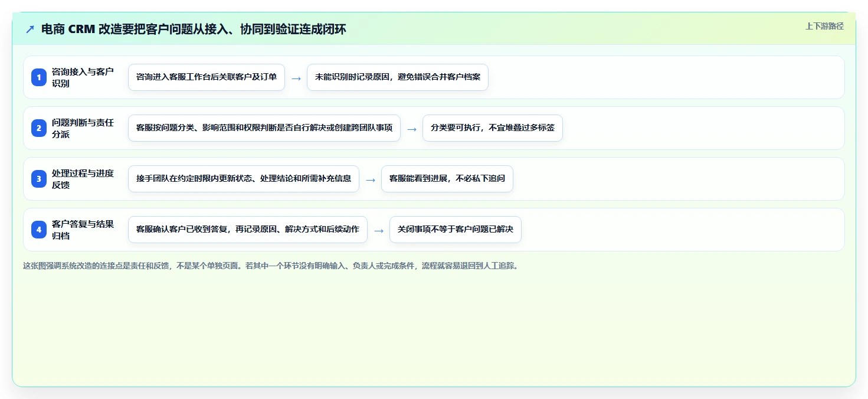Screen dimensions: 868x399
Task: Click the box 接手团队在约定时限内更新状态
Action: coord(244,179)
